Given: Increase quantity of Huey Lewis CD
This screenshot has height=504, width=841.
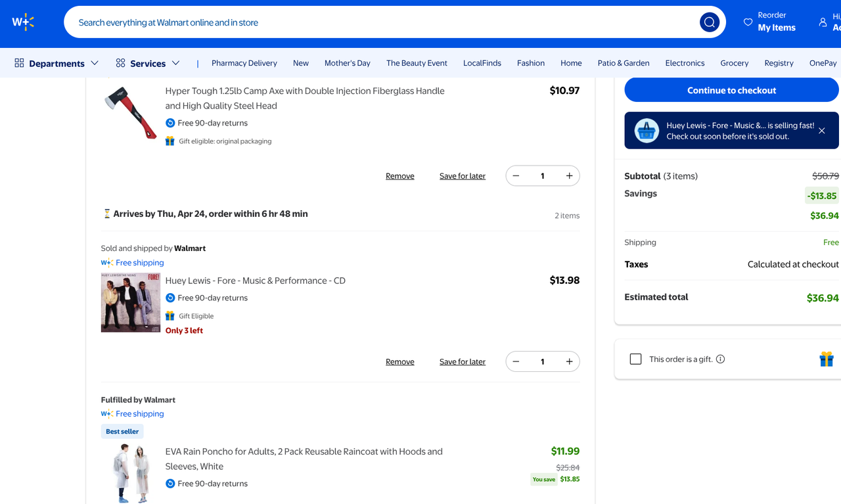Looking at the screenshot, I should click(x=569, y=361).
